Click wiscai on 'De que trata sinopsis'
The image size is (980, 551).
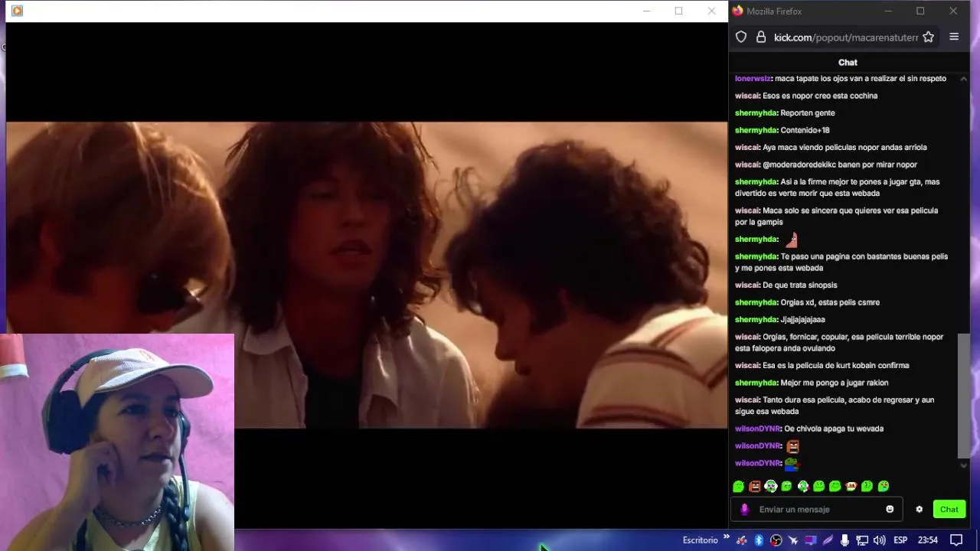[746, 285]
